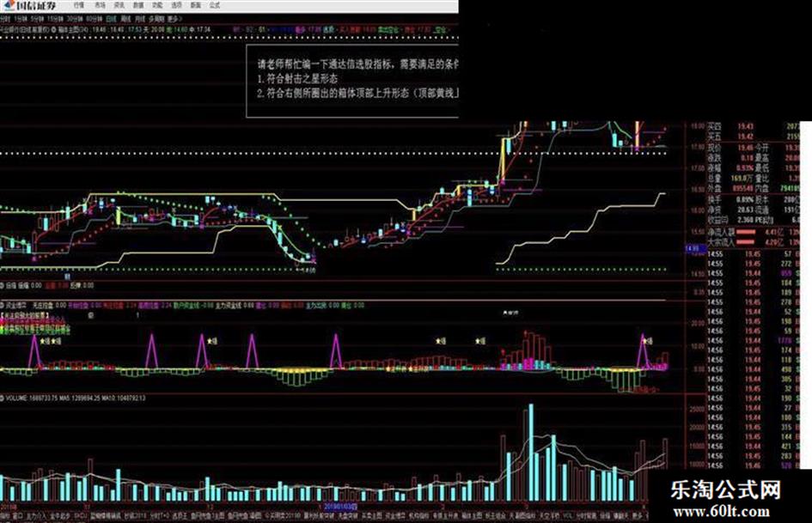The image size is (812, 523).
Task: Click the 净流入额 red bar
Action: tap(746, 233)
